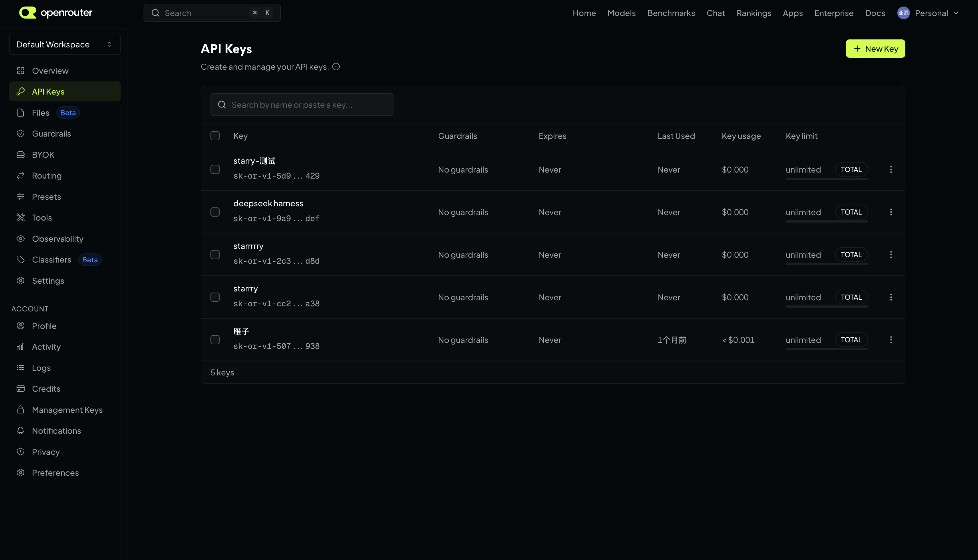
Task: Click the TOTAL badge for 雁子
Action: (851, 340)
